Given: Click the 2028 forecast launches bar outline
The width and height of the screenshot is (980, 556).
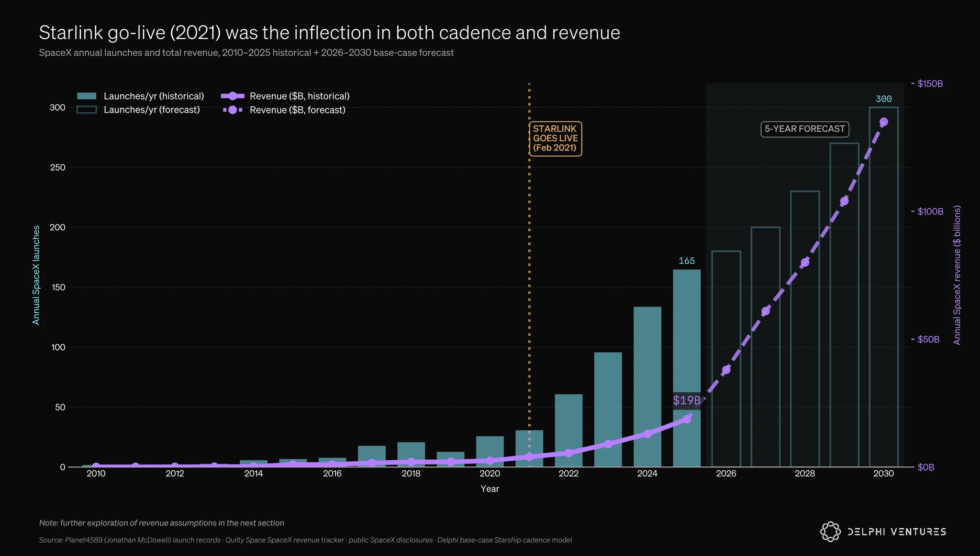Looking at the screenshot, I should [805, 329].
